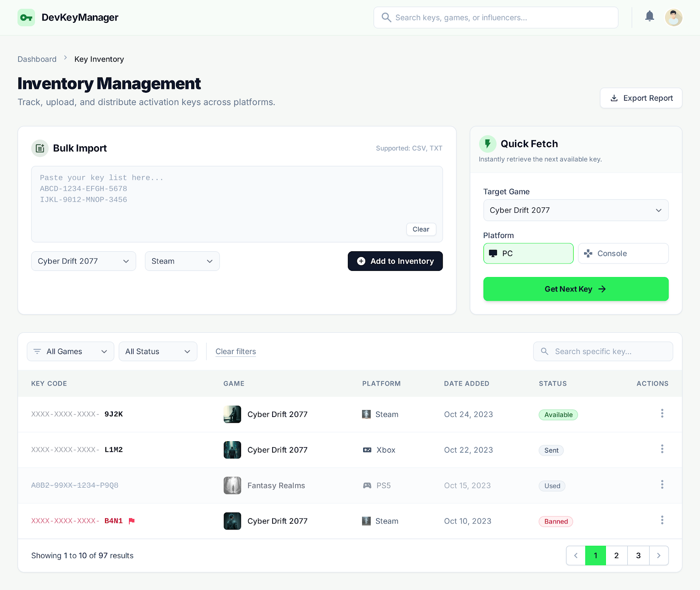Click the filter icon beside All Games
700x590 pixels.
(37, 351)
